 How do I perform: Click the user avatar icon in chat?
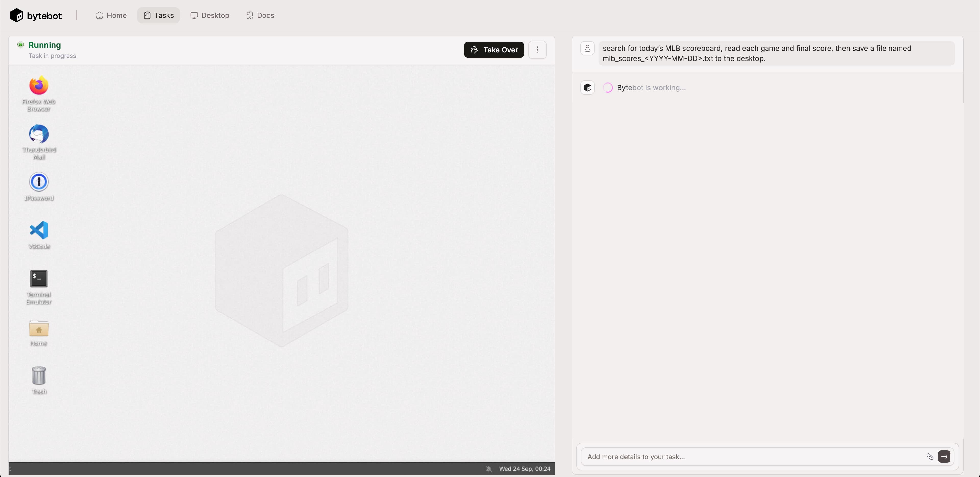point(587,48)
